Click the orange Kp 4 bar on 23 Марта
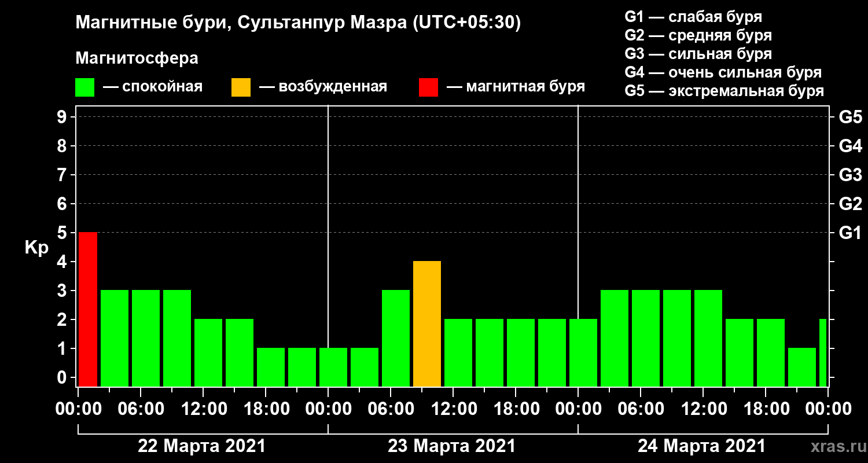Screen dimensions: 868x463 point(427,324)
